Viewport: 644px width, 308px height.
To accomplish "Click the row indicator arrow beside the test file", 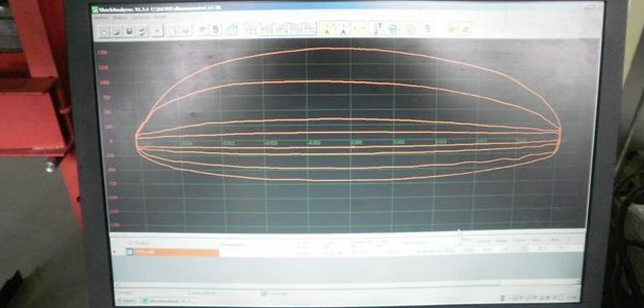I will tap(114, 252).
